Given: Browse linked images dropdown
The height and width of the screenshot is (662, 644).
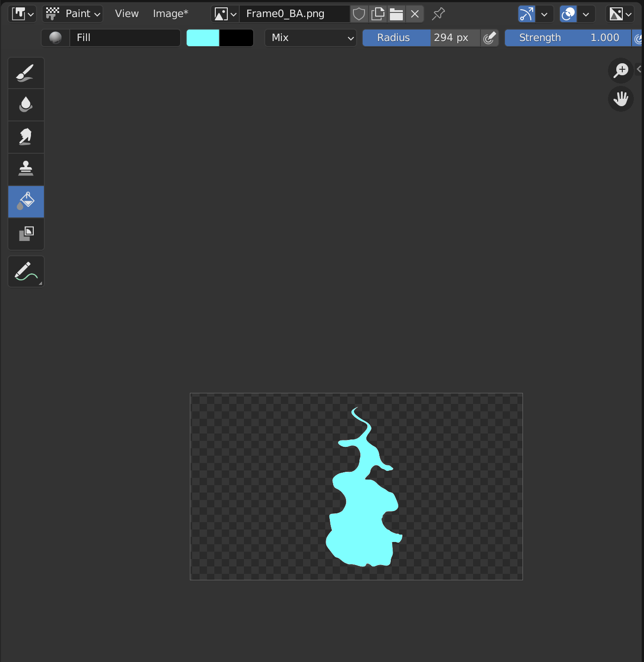Looking at the screenshot, I should click(225, 14).
